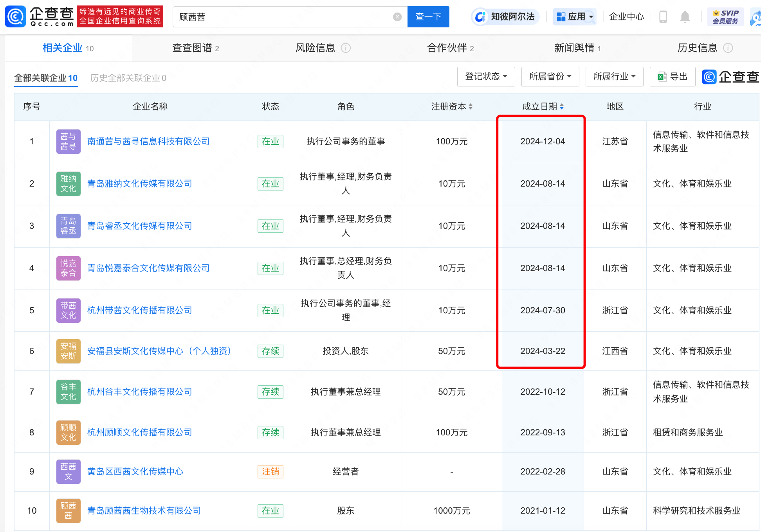
Task: Switch to 历史信息 tab
Action: [697, 48]
